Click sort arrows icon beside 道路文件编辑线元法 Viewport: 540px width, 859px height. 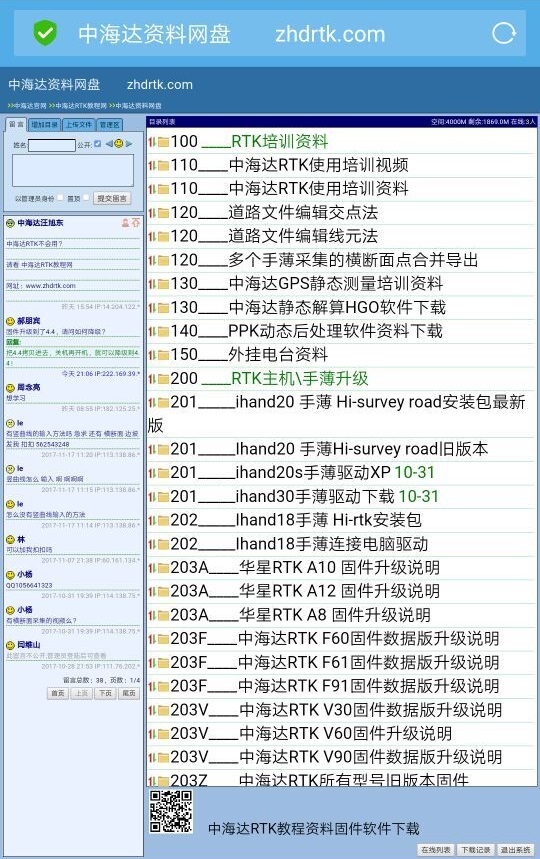tap(153, 237)
